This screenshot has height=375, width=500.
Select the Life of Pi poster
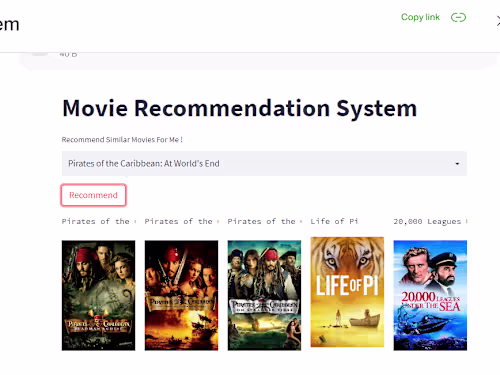click(347, 292)
